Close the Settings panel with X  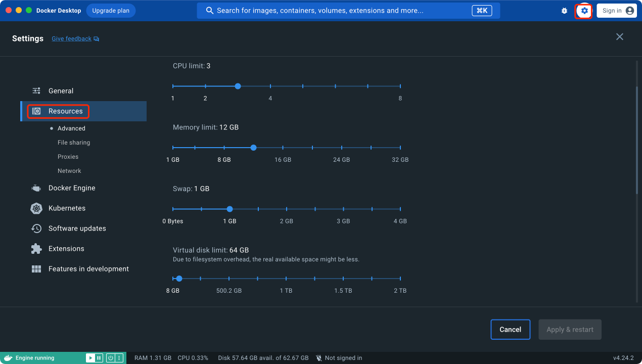[x=620, y=36]
